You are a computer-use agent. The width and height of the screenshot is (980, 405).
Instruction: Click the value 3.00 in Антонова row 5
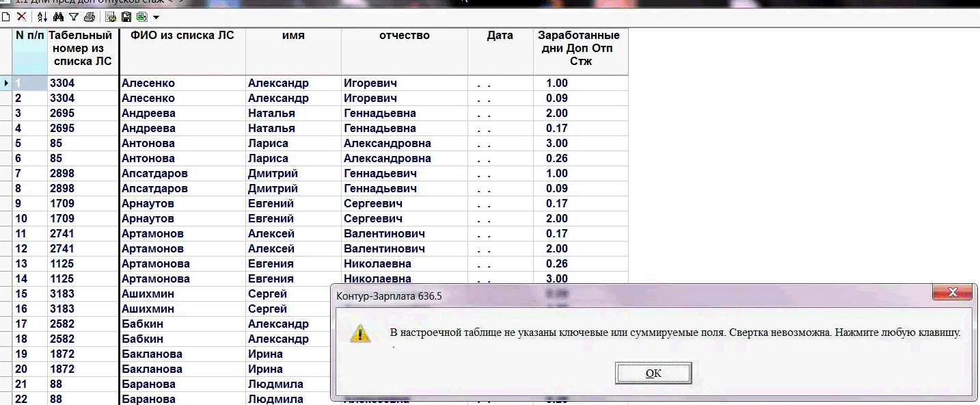coord(557,144)
